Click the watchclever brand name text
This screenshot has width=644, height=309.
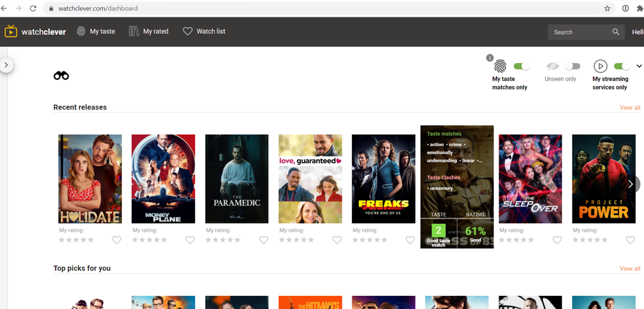click(x=43, y=32)
